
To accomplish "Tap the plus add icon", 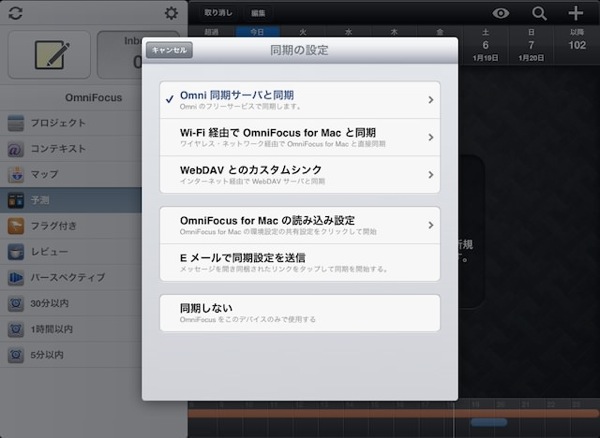I will pyautogui.click(x=576, y=13).
